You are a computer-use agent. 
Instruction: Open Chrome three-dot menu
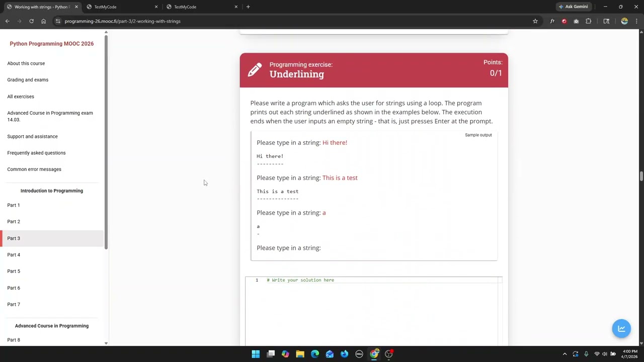(636, 21)
